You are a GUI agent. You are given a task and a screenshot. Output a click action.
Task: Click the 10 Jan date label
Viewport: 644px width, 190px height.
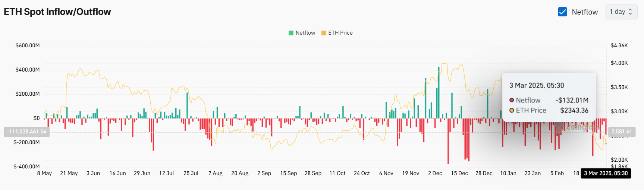point(508,173)
